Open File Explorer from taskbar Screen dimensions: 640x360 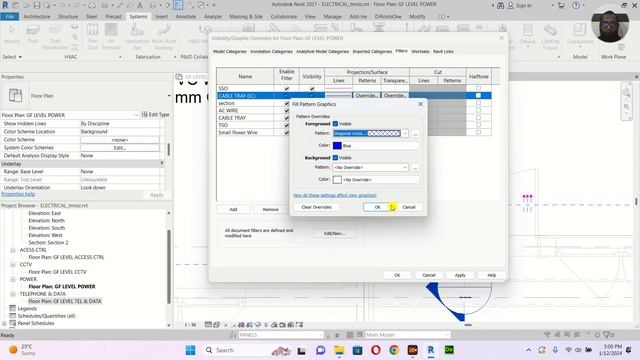click(339, 350)
